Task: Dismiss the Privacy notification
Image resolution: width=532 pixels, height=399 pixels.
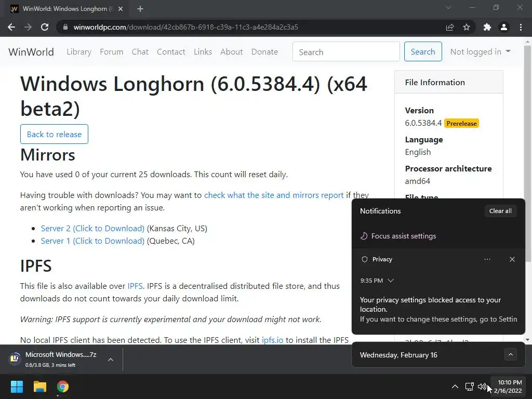Action: 512,259
